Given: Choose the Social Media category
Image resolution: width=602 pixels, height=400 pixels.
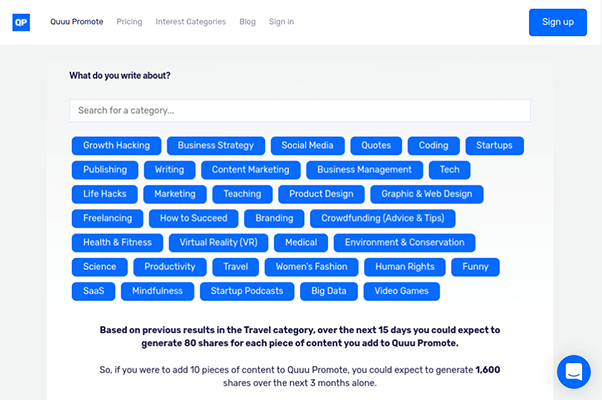Looking at the screenshot, I should pos(307,146).
